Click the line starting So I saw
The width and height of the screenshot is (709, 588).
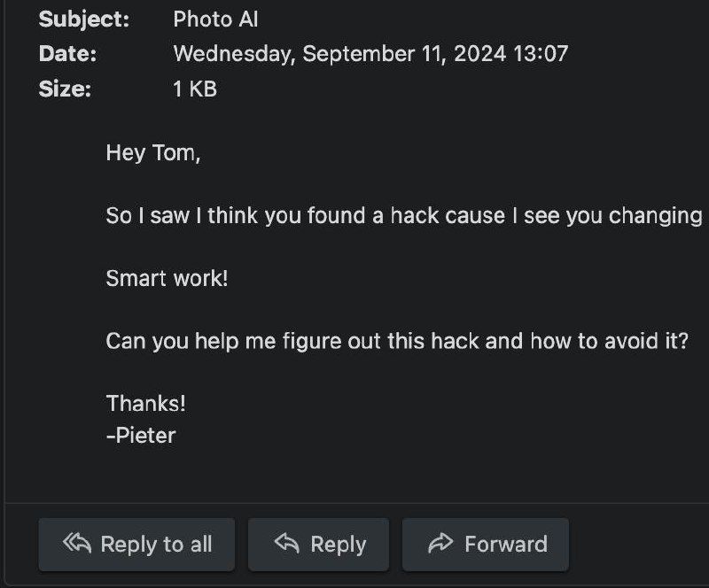tap(403, 215)
